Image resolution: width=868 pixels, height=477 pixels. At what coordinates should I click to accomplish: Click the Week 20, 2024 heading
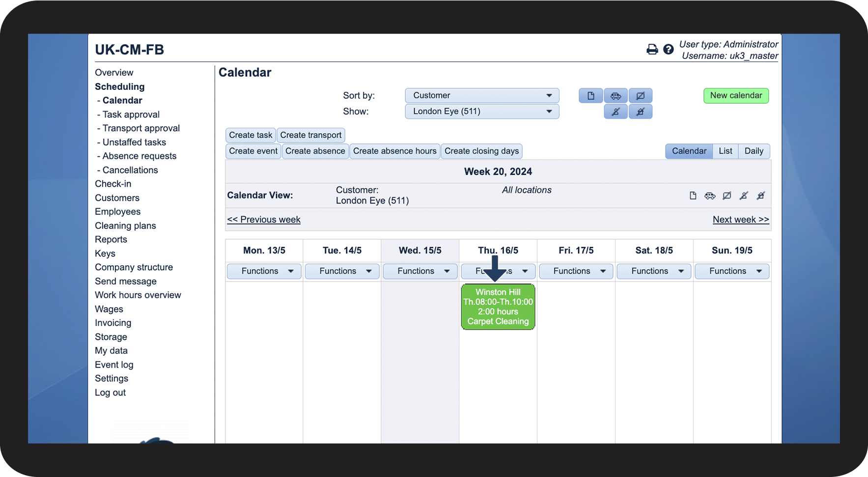tap(498, 172)
